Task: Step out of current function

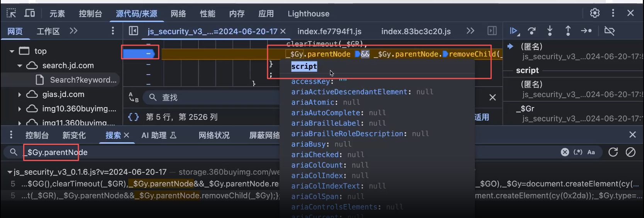Action: tap(568, 31)
